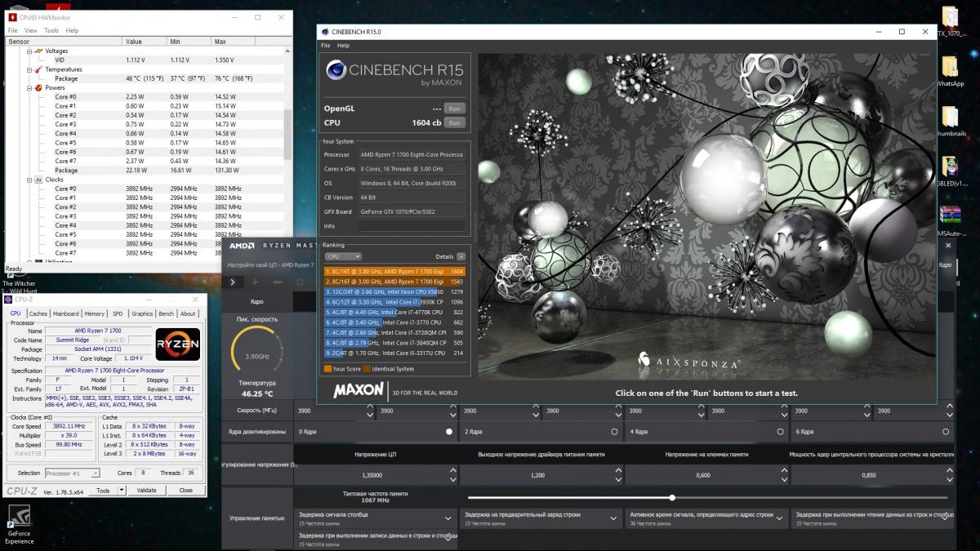980x551 pixels.
Task: Click the Temperatures thermometer icon in HWMonitor
Action: pos(38,69)
